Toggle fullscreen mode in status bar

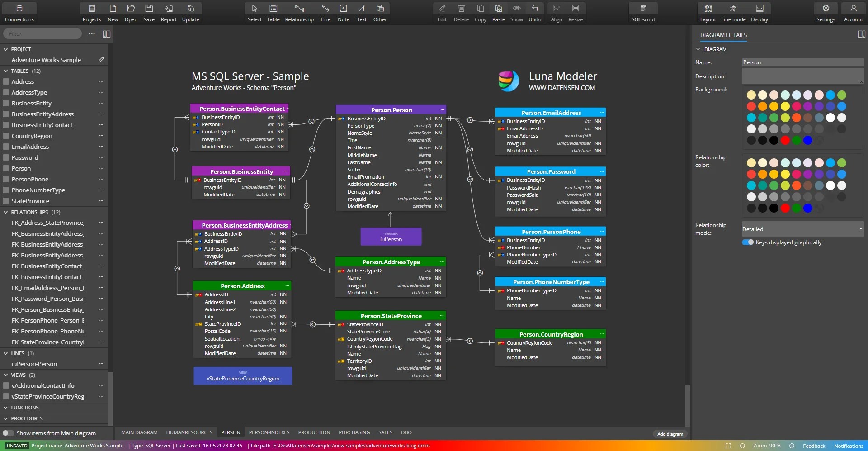(x=729, y=446)
